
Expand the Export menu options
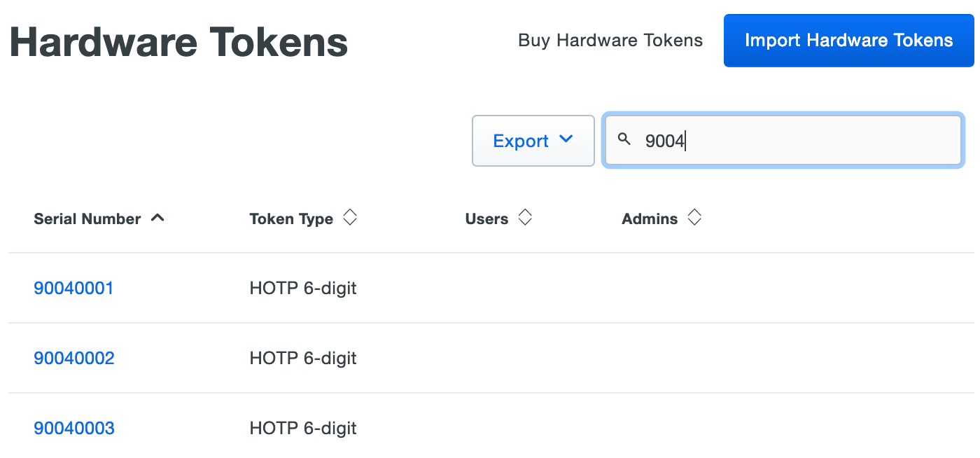[533, 140]
